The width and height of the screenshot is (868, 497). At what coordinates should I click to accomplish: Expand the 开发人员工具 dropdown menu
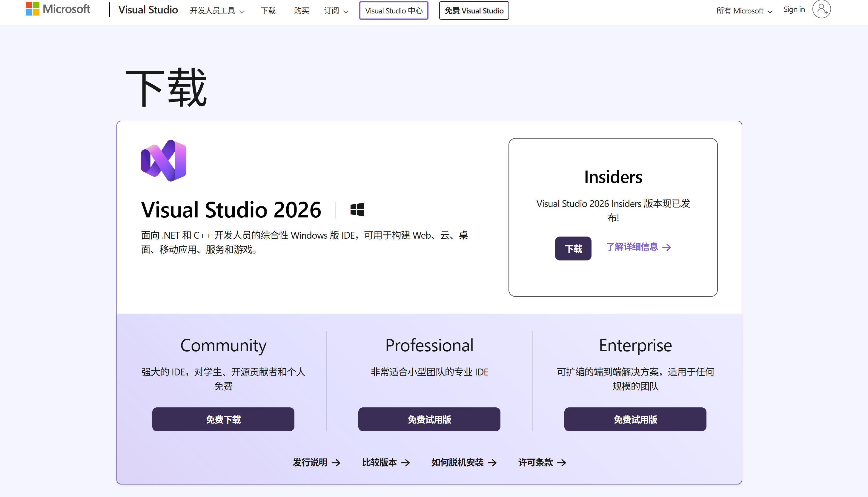(x=217, y=11)
